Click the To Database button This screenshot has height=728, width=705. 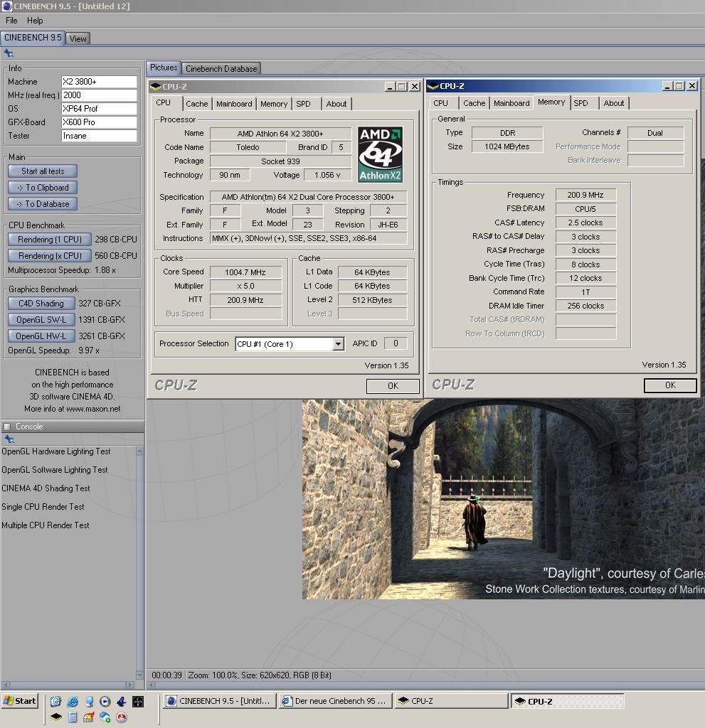point(43,204)
